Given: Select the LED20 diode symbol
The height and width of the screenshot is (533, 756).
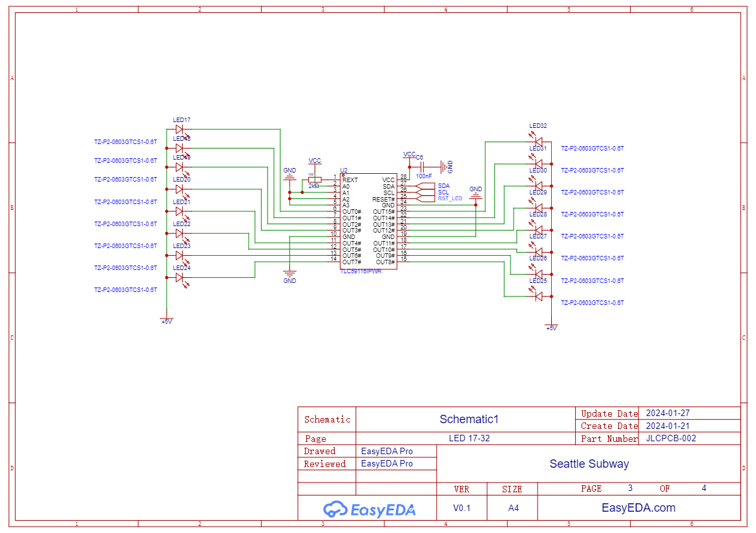Looking at the screenshot, I should (180, 189).
